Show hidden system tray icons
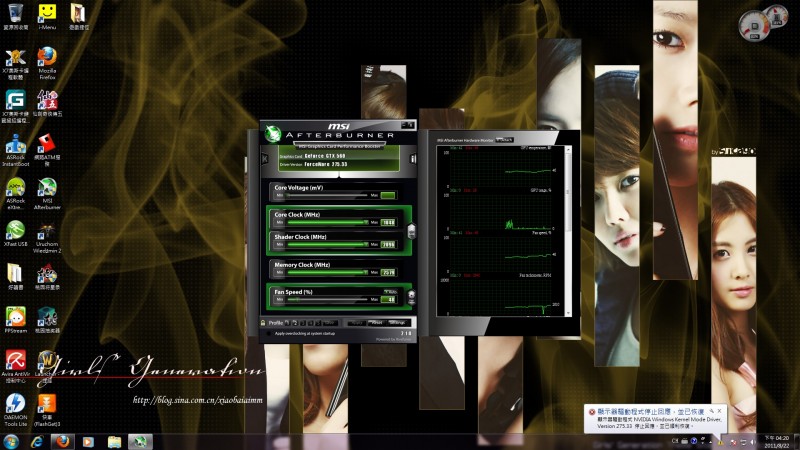The height and width of the screenshot is (450, 800). tap(711, 442)
